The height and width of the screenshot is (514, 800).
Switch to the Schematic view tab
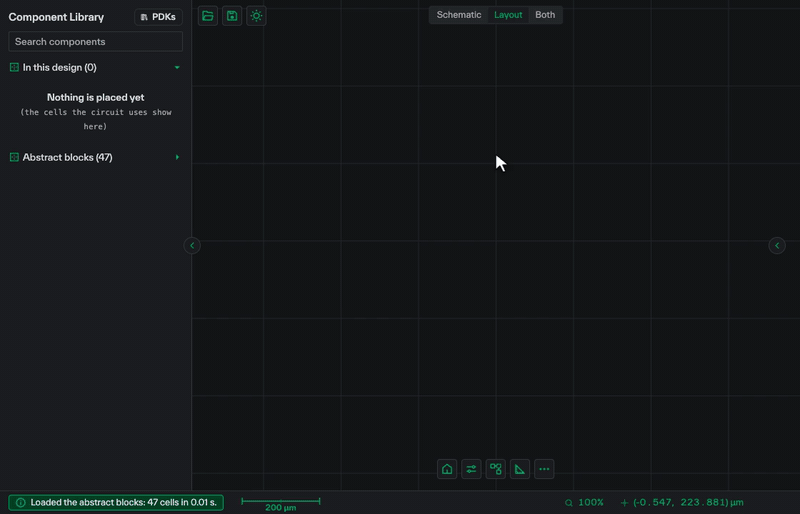(x=459, y=15)
